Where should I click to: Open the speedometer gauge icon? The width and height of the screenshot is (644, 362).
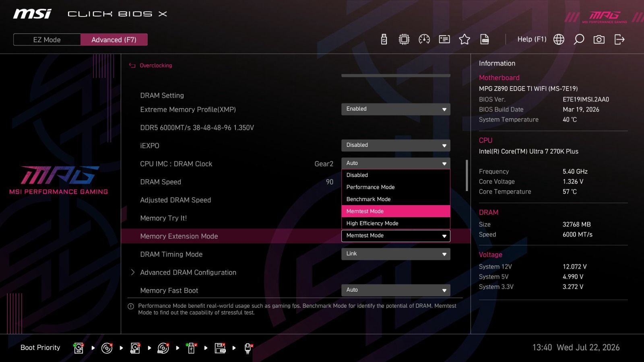(x=424, y=39)
